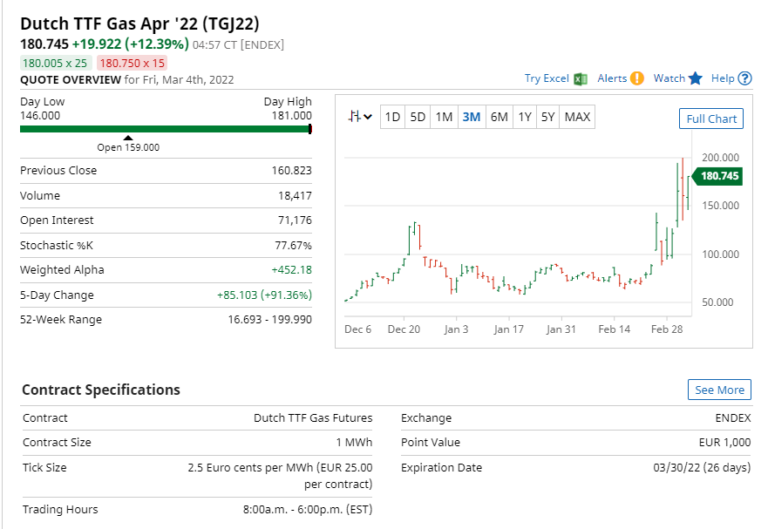
Task: Click the red ask box 180.750 x 15
Action: tap(132, 63)
